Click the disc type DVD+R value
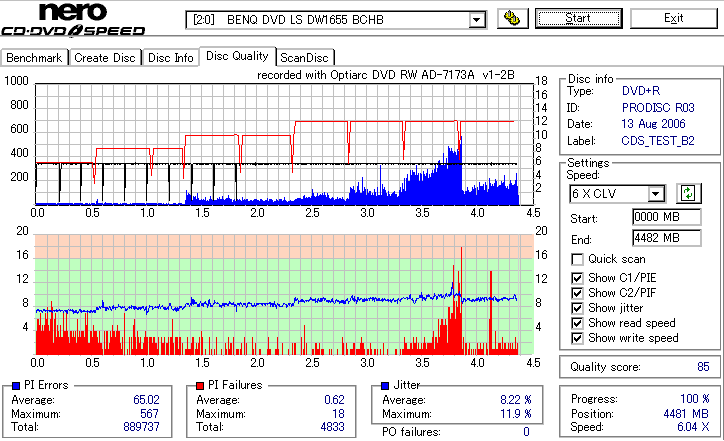Viewport: 724px width, 441px height. coord(641,91)
